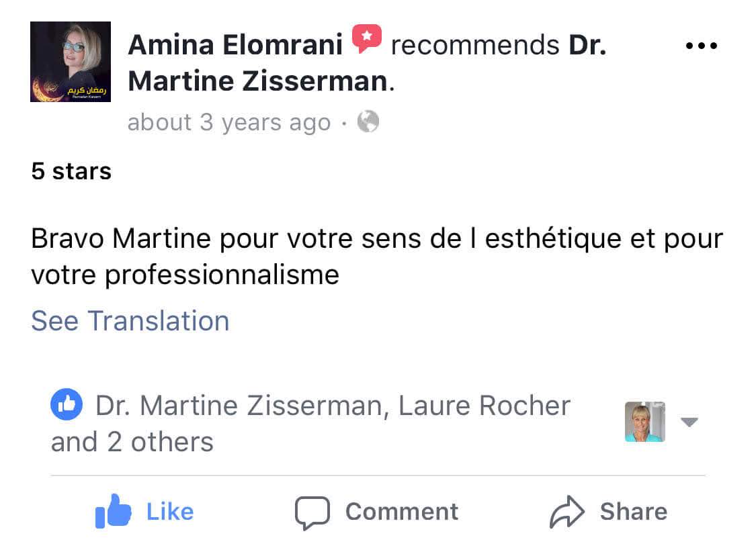Open Dr. Martine Zisserman's page

(261, 81)
